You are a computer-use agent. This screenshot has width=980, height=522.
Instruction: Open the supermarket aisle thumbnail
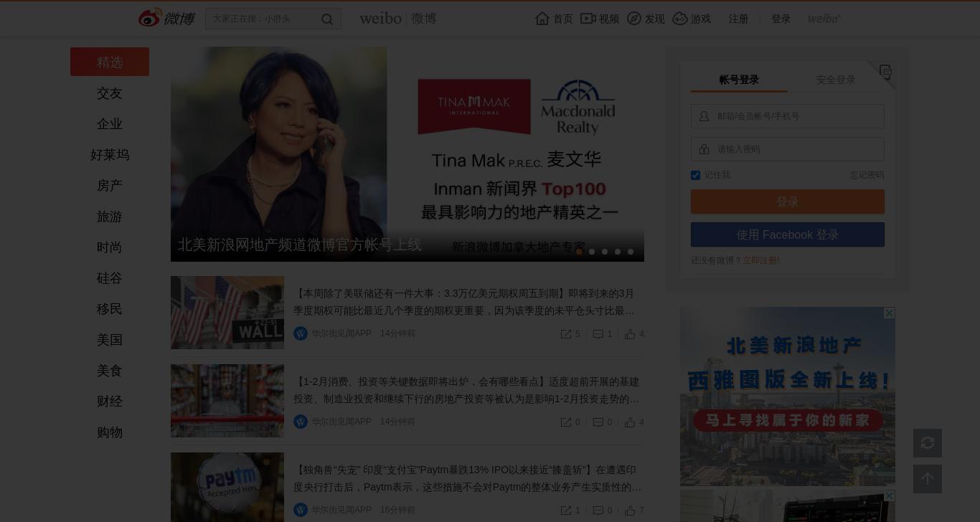pos(227,401)
